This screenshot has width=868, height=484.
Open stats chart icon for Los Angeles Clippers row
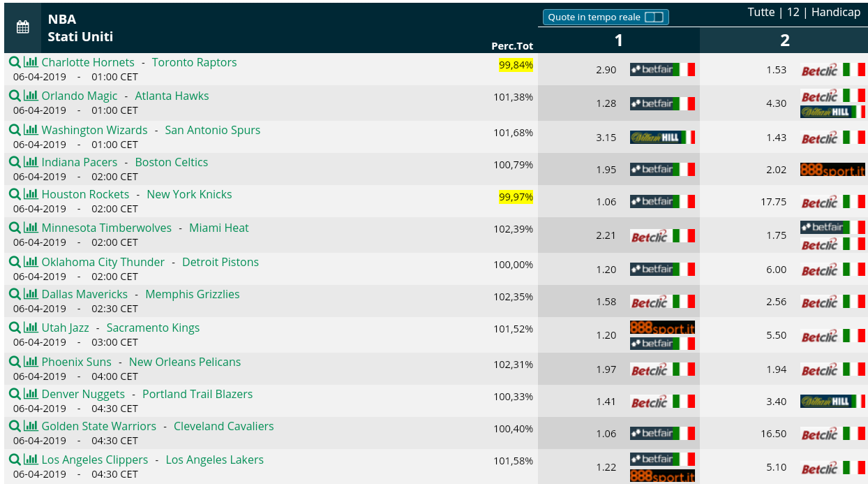pyautogui.click(x=31, y=459)
